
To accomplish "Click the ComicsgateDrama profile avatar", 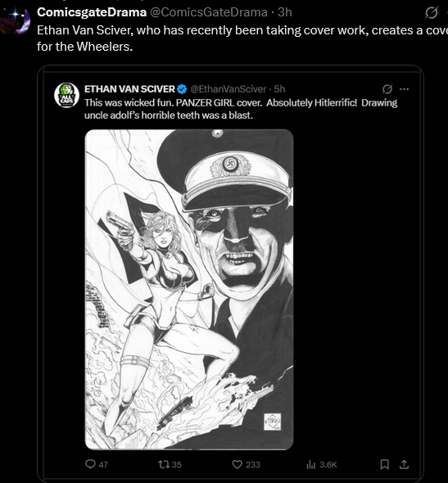I will click(x=16, y=20).
